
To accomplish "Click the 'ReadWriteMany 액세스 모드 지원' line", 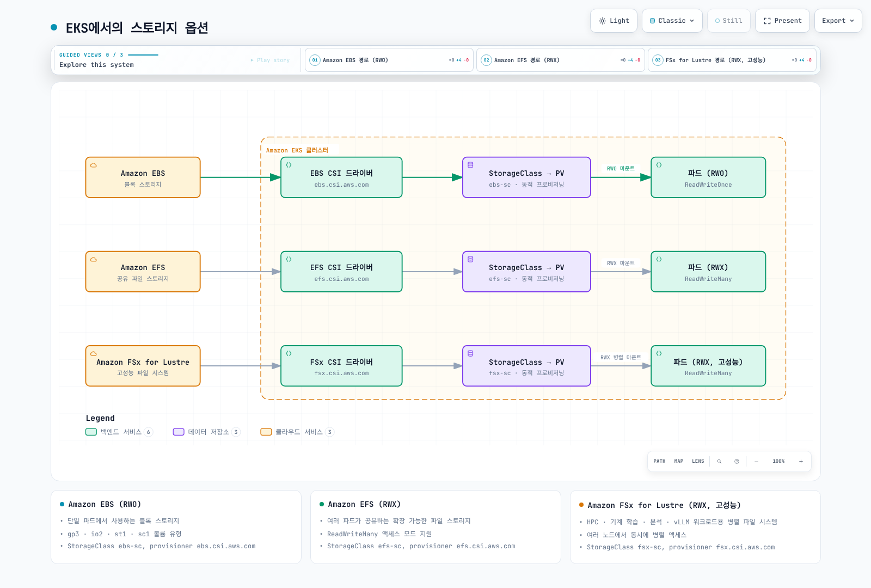I will pyautogui.click(x=379, y=534).
